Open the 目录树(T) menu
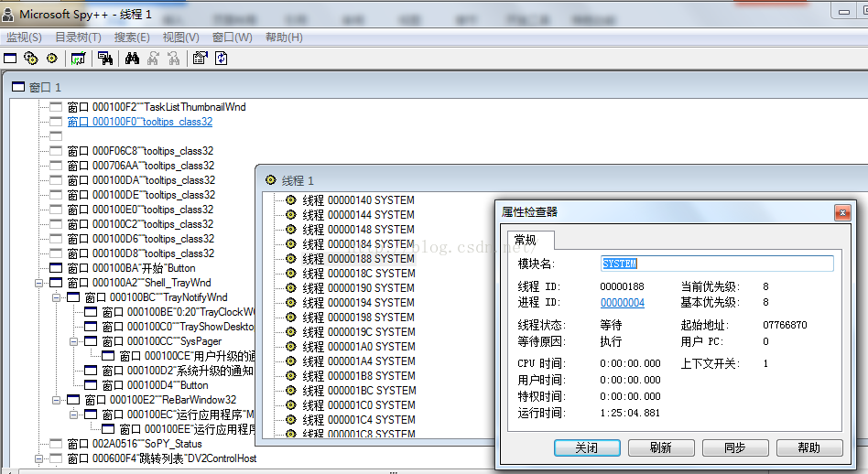 [x=78, y=37]
